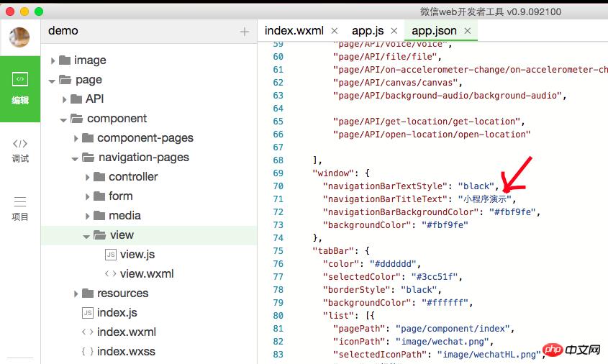Switch to the app.js tab
Viewport: 608px width, 364px height.
point(367,31)
